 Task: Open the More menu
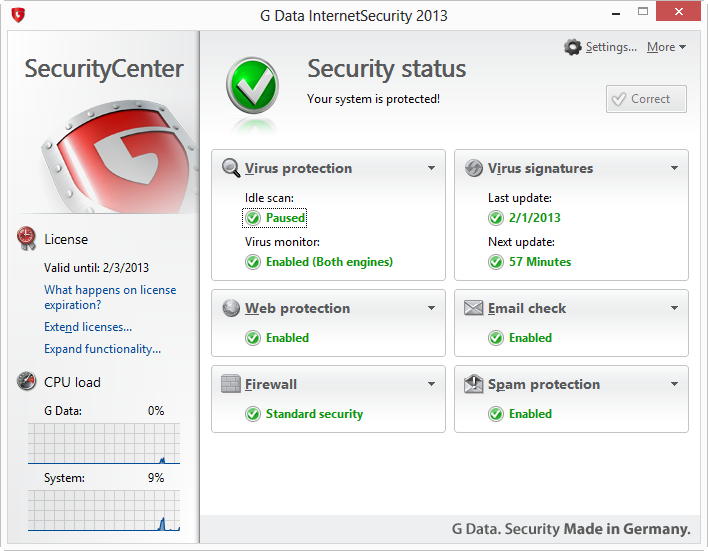point(666,47)
